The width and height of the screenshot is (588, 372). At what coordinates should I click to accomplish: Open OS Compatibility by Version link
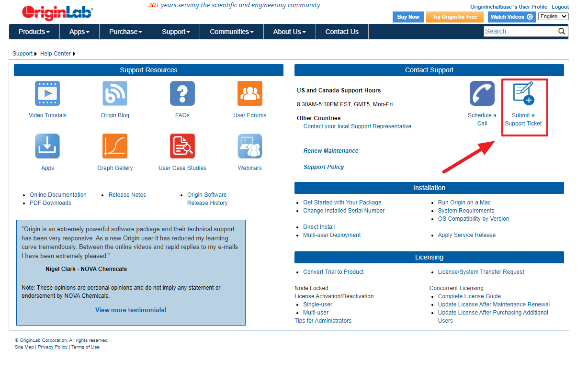click(x=474, y=219)
